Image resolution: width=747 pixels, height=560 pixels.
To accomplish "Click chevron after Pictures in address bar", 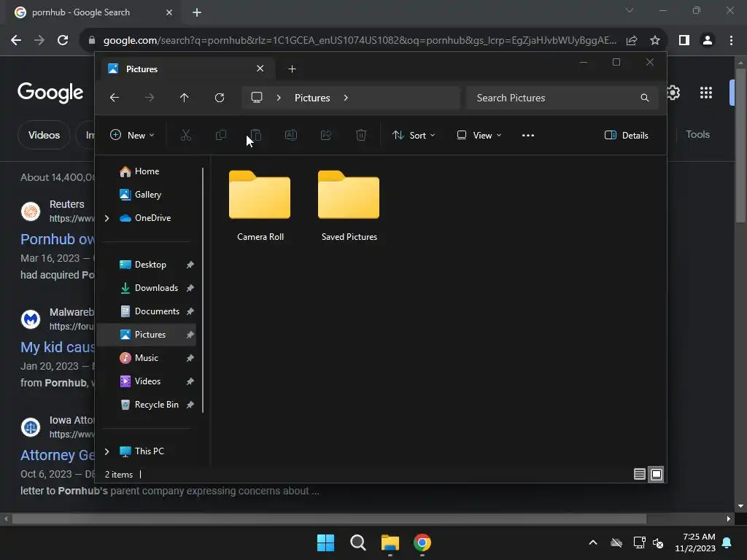I will [x=346, y=98].
